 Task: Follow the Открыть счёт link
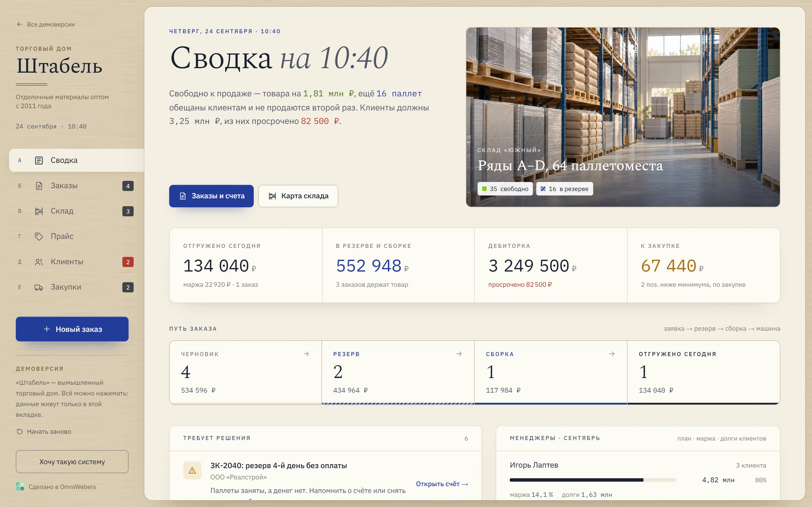coord(442,484)
